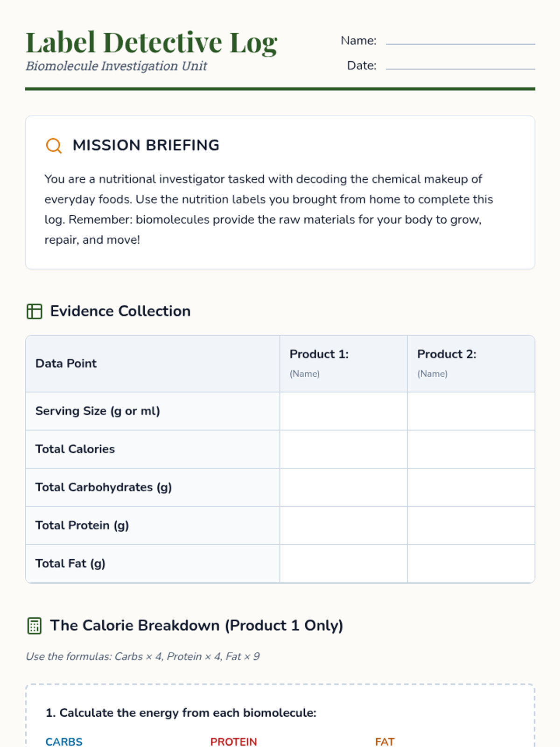The image size is (560, 747).
Task: Click the Data Point column header
Action: (66, 364)
